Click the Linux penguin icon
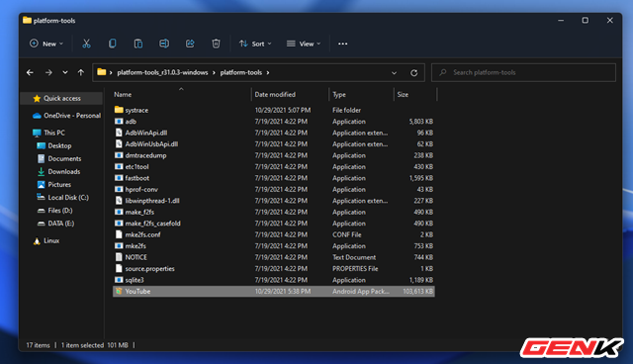Image resolution: width=633 pixels, height=364 pixels. click(37, 241)
